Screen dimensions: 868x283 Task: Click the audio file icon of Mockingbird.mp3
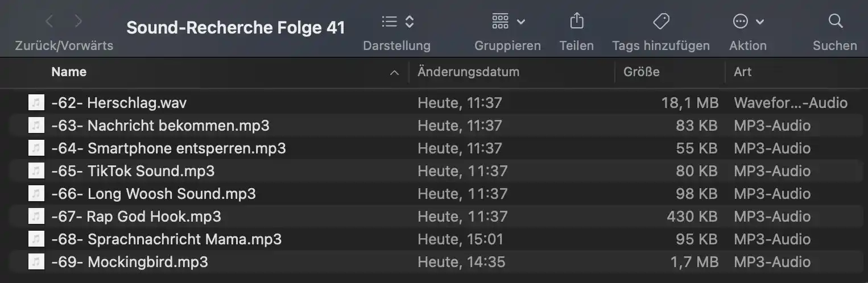[36, 262]
